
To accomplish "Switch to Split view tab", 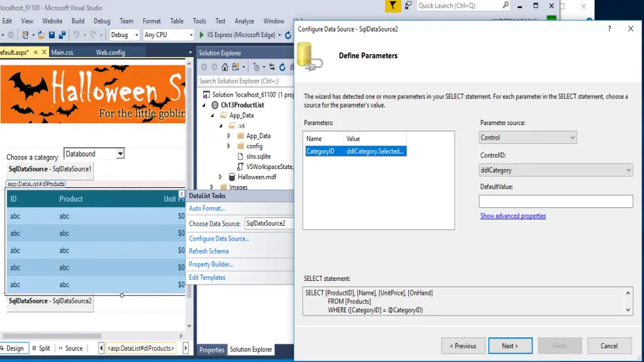I will click(x=41, y=348).
